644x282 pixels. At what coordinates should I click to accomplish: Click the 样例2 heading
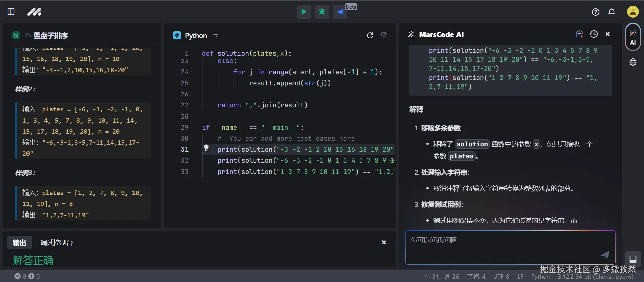(x=25, y=89)
